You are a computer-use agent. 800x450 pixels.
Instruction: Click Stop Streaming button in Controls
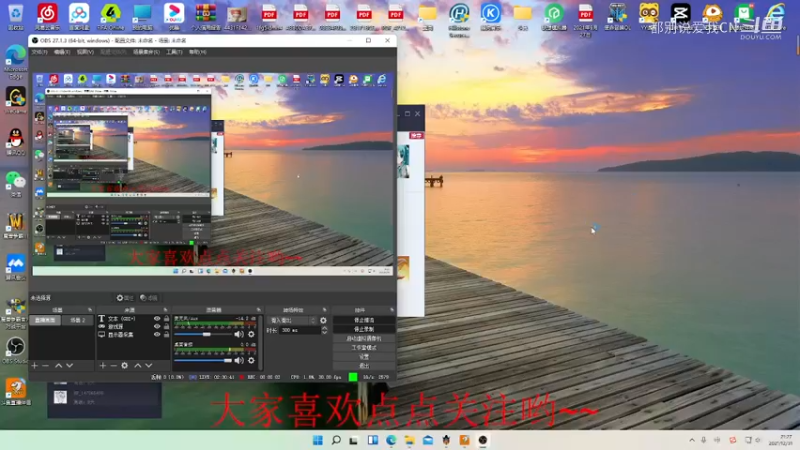[364, 320]
